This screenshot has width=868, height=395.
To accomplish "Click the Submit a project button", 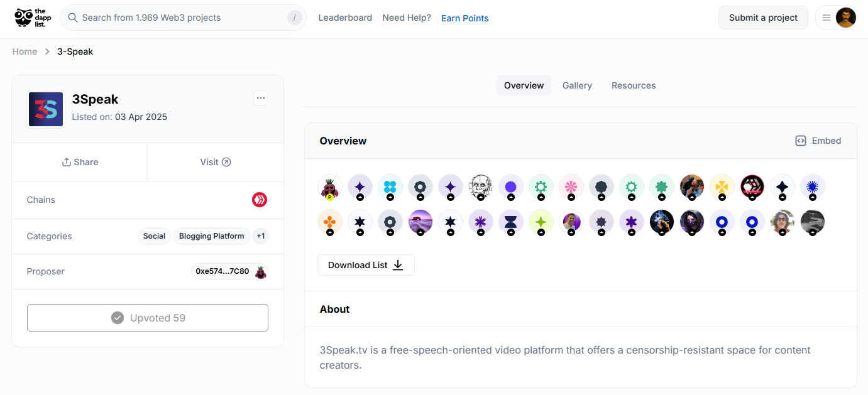I will 763,18.
